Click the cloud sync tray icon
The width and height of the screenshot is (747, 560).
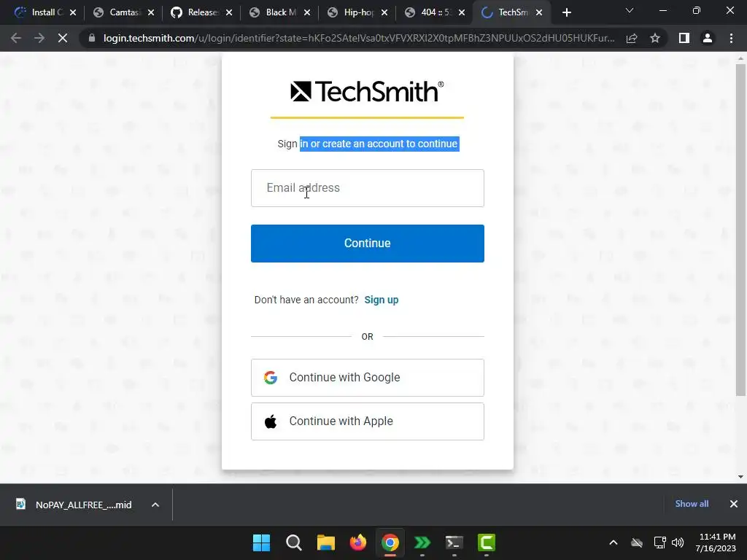(x=637, y=542)
